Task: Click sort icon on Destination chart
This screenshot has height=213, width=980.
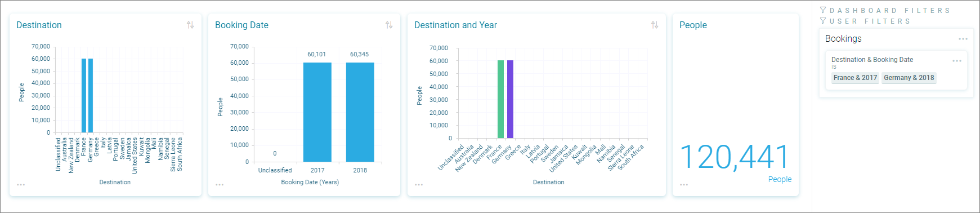Action: pyautogui.click(x=190, y=25)
